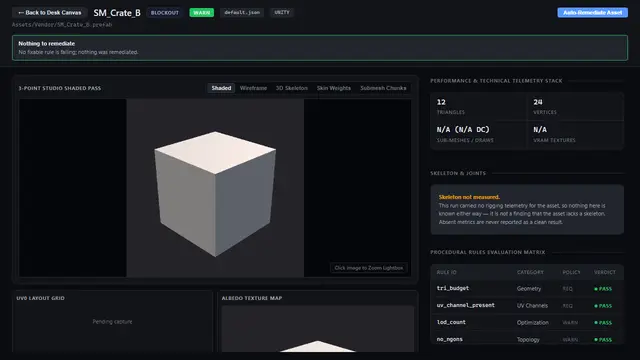Click the Nothing to remediate banner heading
This screenshot has width=640, height=360.
(x=47, y=44)
